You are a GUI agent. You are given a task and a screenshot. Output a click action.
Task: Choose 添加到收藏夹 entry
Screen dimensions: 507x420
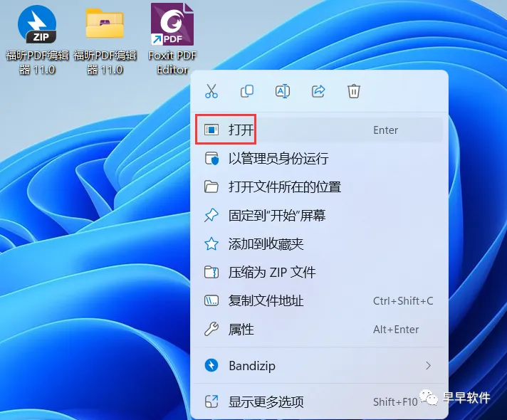(x=319, y=243)
